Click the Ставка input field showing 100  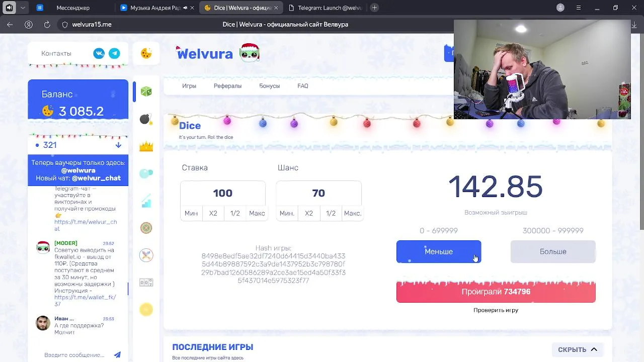click(223, 193)
